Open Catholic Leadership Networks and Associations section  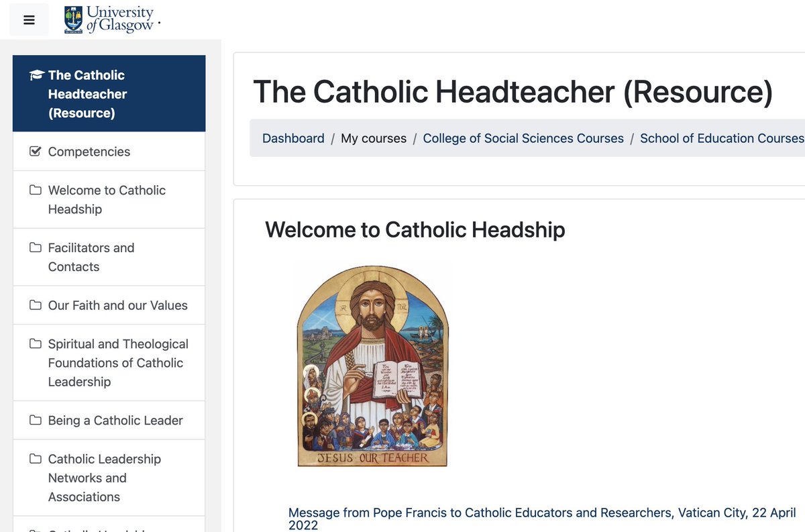click(x=109, y=478)
